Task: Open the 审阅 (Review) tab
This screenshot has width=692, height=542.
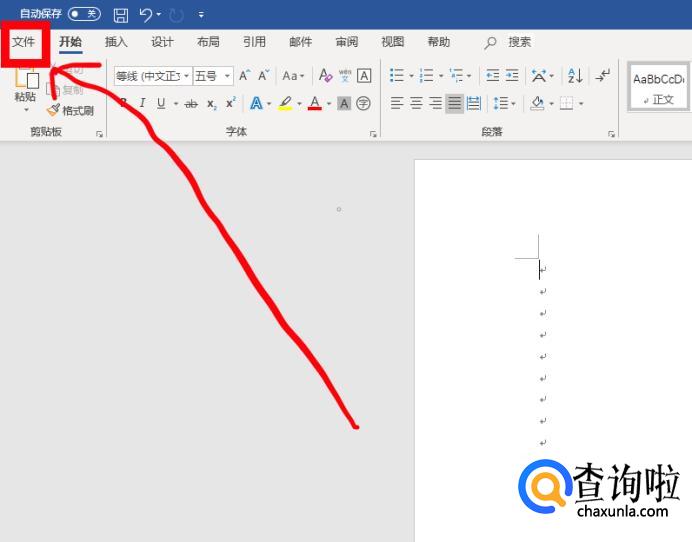Action: [x=347, y=42]
